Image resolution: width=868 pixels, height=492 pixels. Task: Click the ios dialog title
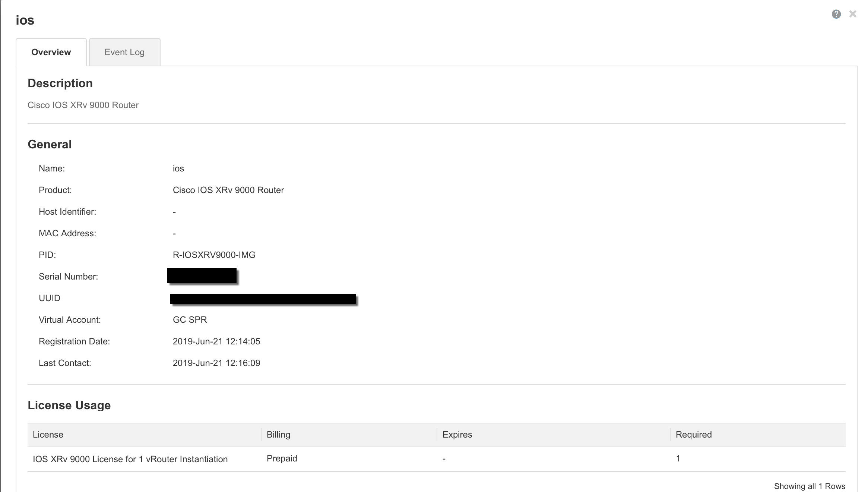(25, 20)
